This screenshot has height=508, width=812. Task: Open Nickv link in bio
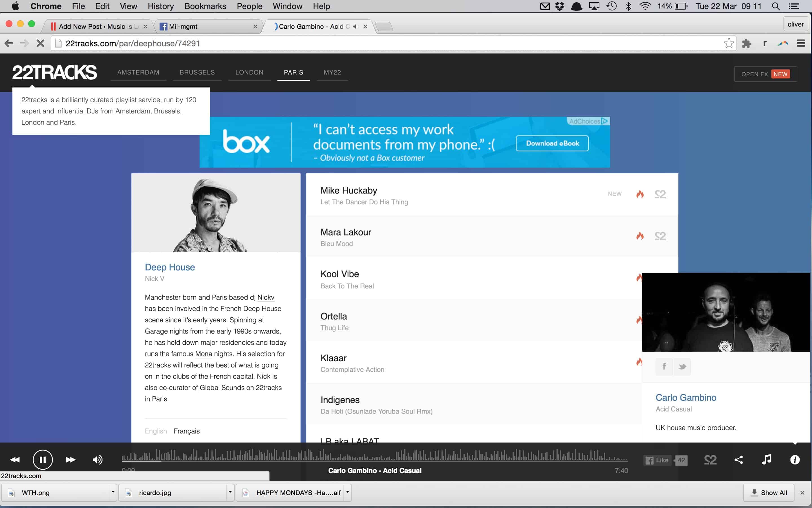(266, 297)
